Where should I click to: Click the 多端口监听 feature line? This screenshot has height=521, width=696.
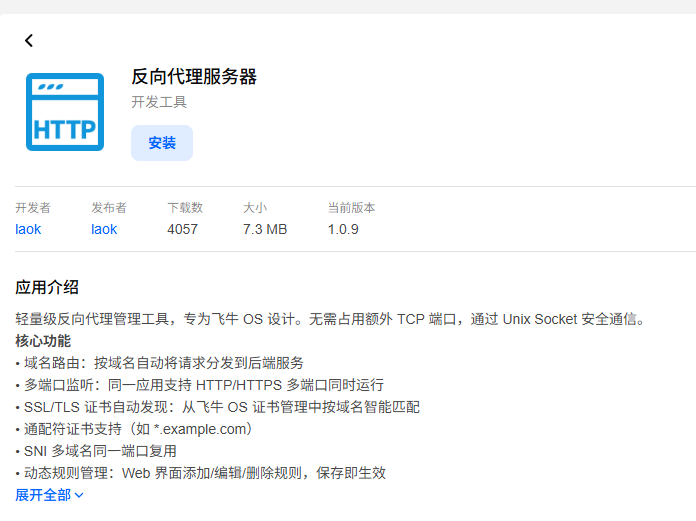[200, 385]
